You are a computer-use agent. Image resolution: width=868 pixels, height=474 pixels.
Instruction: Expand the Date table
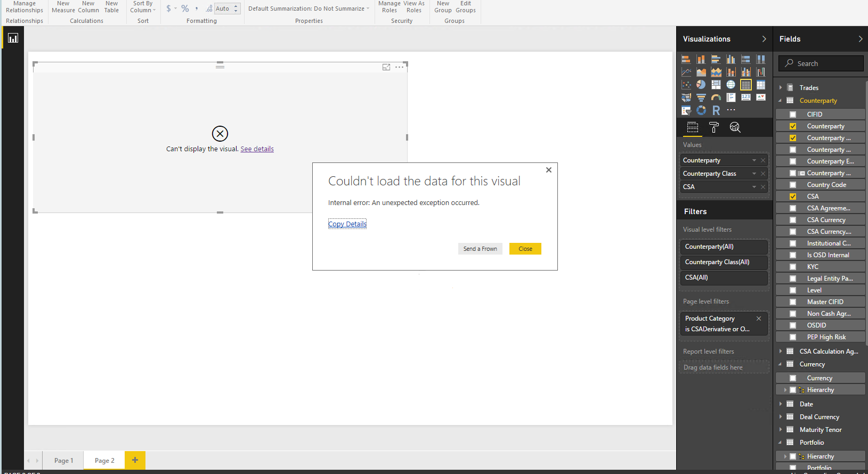pos(781,404)
